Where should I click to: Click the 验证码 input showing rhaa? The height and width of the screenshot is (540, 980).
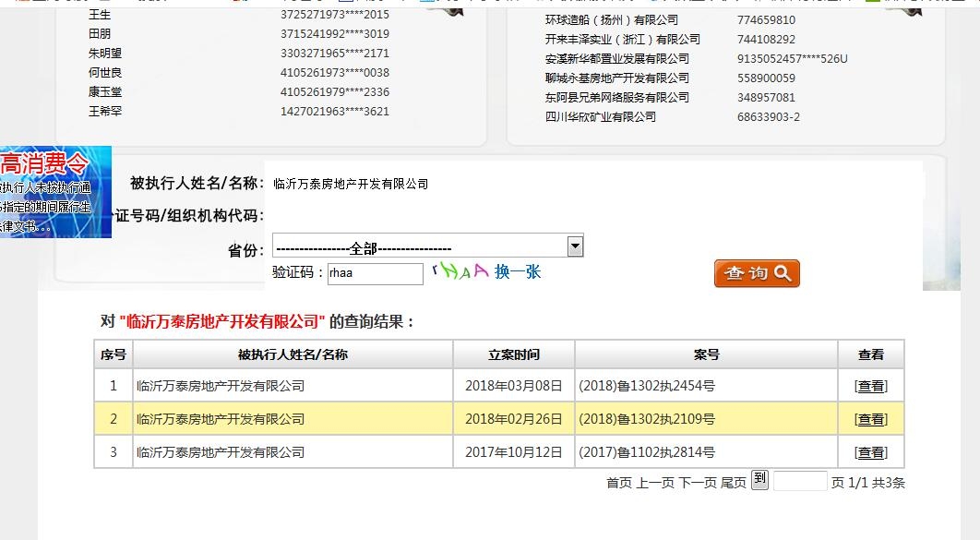376,273
